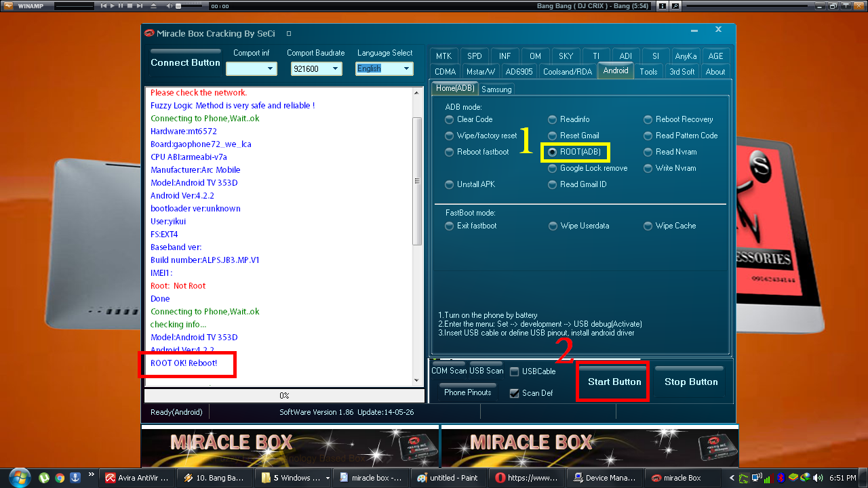
Task: Switch to Avira AntiVir taskbar button
Action: pyautogui.click(x=136, y=478)
